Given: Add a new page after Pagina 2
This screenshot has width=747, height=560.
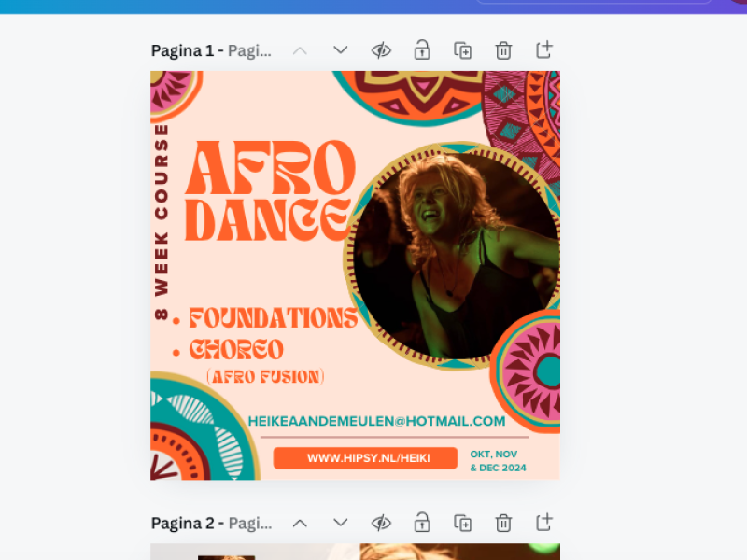Looking at the screenshot, I should click(x=543, y=523).
